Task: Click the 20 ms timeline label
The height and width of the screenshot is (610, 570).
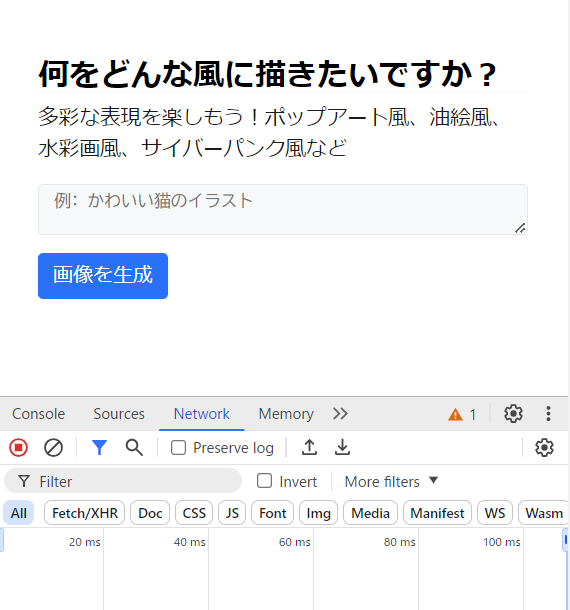Action: 84,542
